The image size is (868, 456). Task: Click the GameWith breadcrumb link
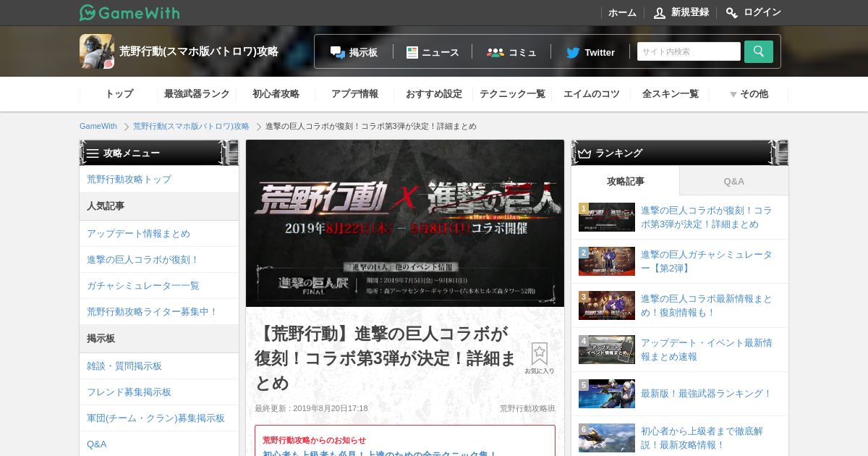point(98,126)
